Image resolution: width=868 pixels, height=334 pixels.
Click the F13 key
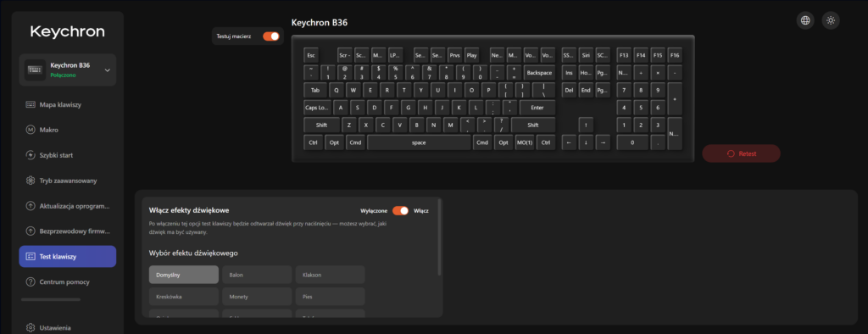point(624,55)
